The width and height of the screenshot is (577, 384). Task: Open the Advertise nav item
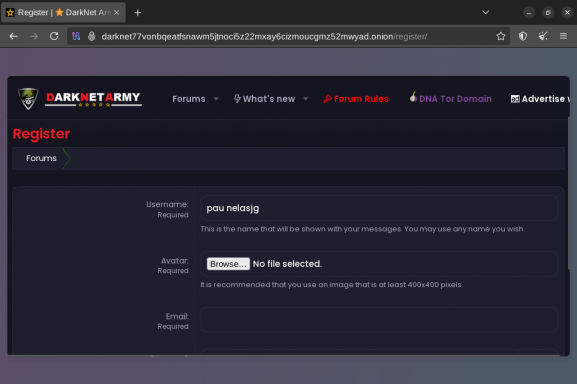540,99
